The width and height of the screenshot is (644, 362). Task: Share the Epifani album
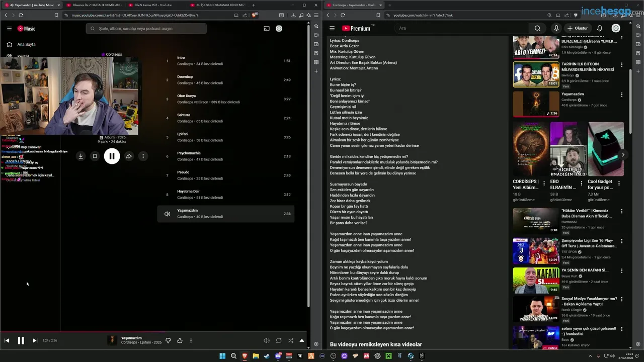click(129, 156)
